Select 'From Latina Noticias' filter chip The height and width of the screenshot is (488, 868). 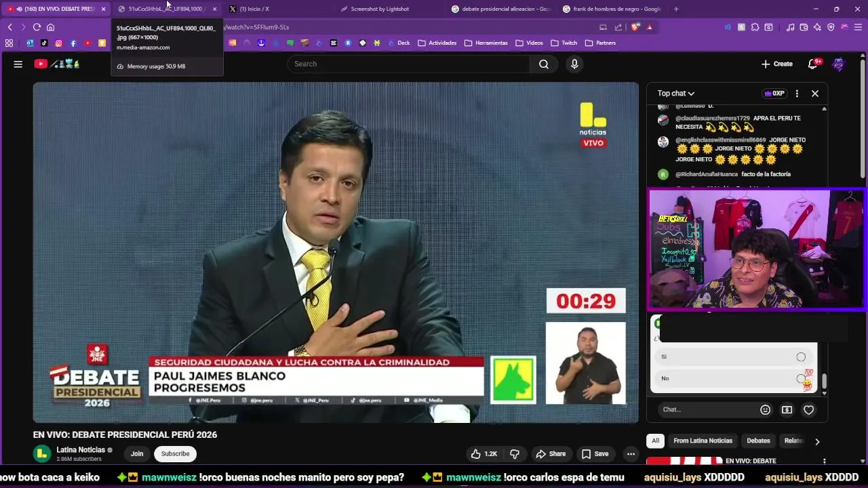(x=703, y=441)
